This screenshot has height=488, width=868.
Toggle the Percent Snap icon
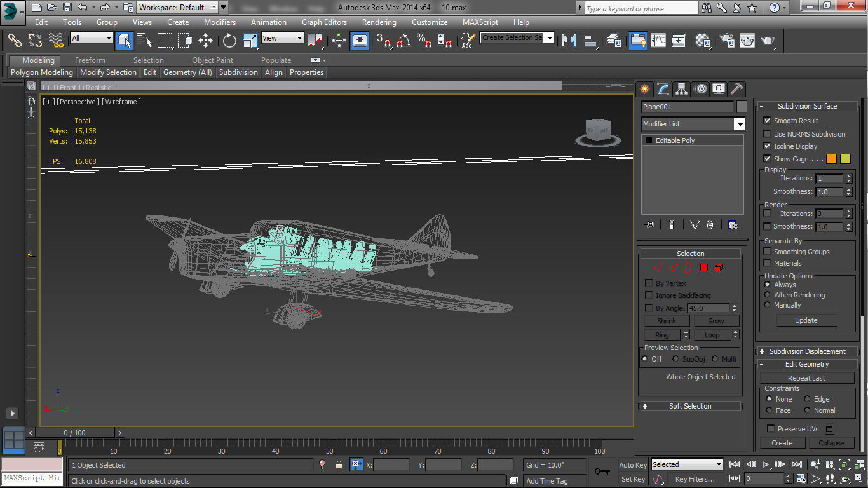tap(424, 41)
